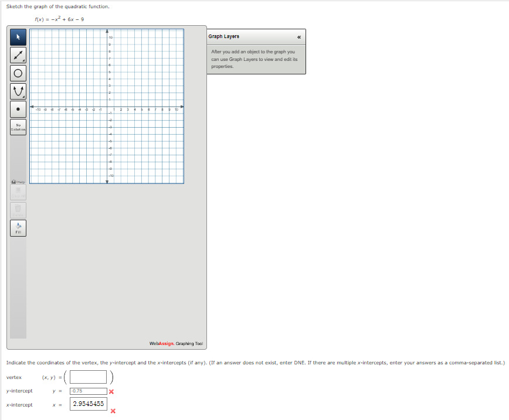The image size is (509, 420).
Task: Collapse the Graph Layers panel
Action: click(298, 36)
